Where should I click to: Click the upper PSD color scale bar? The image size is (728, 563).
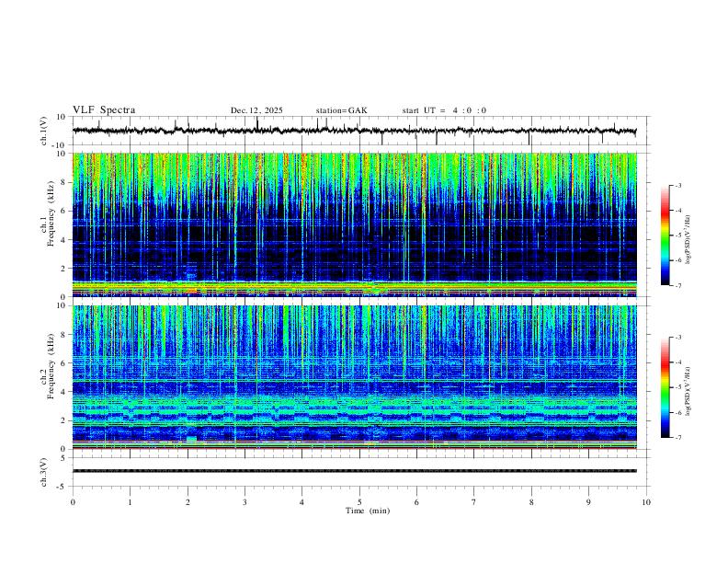tap(665, 236)
